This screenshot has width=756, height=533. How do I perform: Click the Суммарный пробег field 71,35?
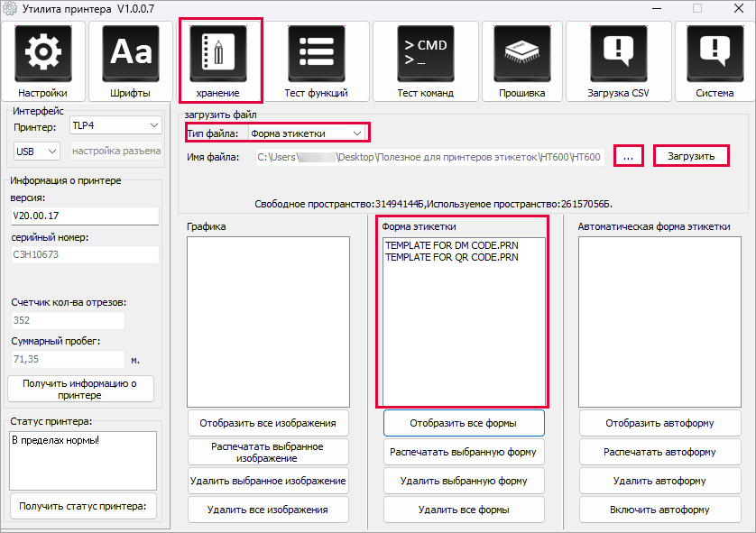(x=68, y=359)
